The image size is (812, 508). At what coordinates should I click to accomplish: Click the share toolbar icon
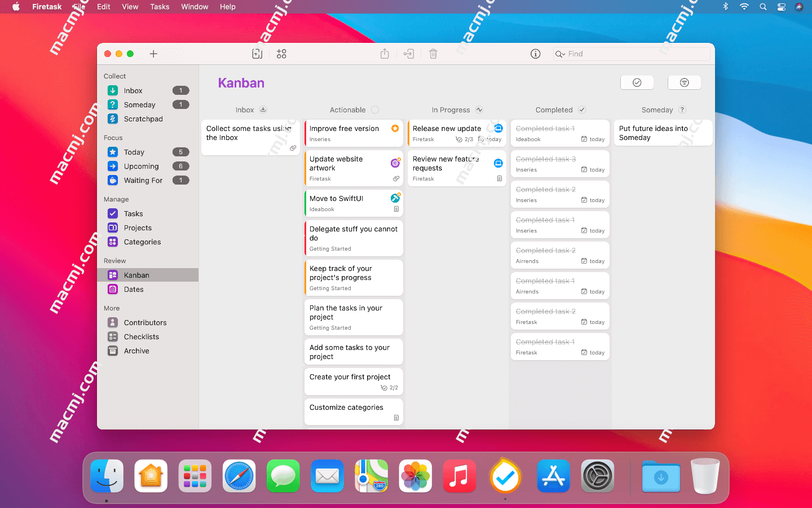(x=385, y=54)
